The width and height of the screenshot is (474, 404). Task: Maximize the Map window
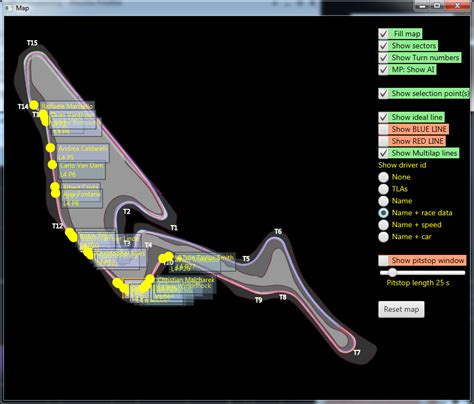click(437, 6)
